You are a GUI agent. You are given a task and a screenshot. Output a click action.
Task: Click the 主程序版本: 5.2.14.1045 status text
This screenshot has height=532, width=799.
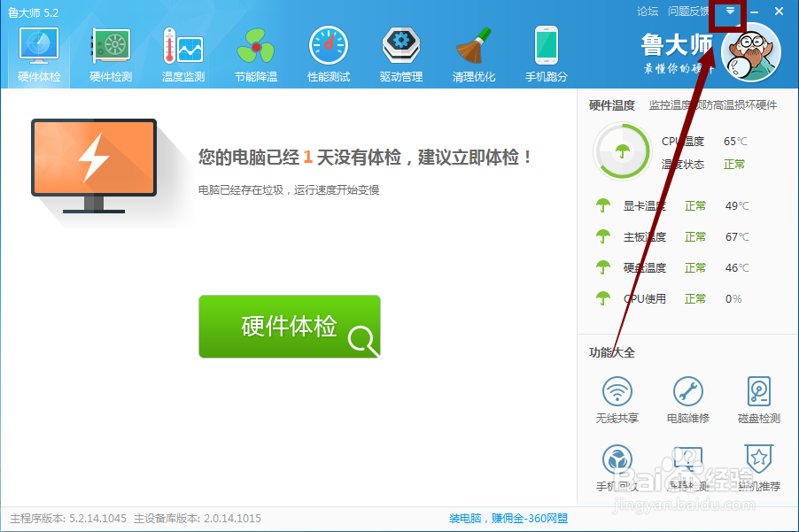click(x=68, y=518)
